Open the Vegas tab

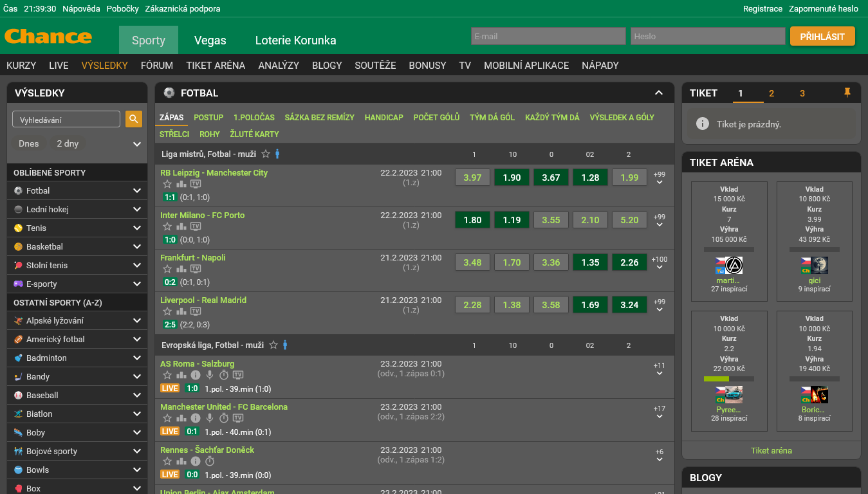(210, 40)
